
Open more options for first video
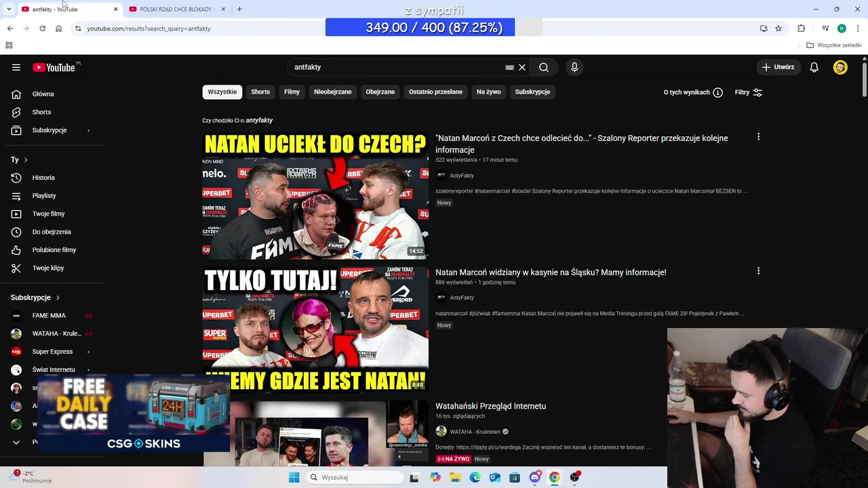(758, 137)
